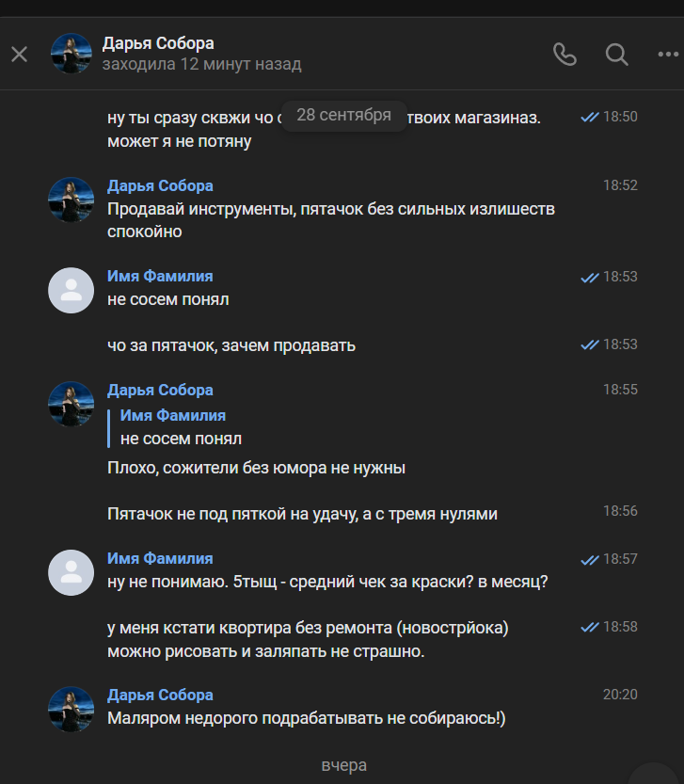Click Дарья's avatar beside the 18:55 message

[x=71, y=404]
